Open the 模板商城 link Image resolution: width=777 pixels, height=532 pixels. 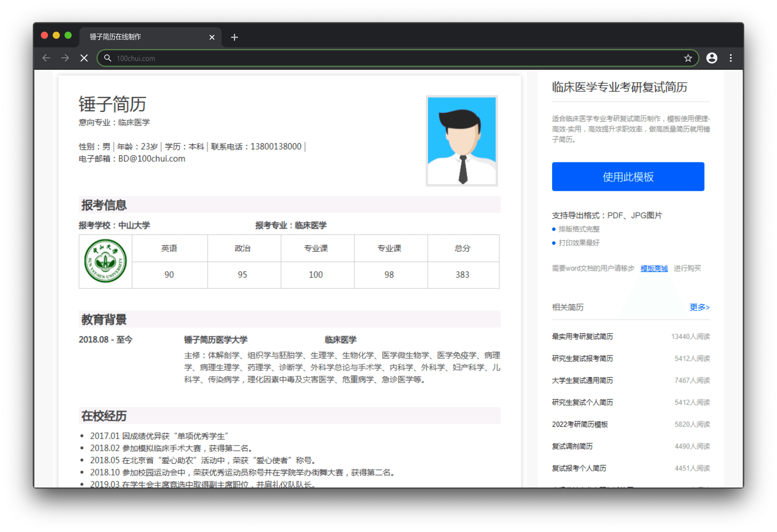tap(654, 268)
